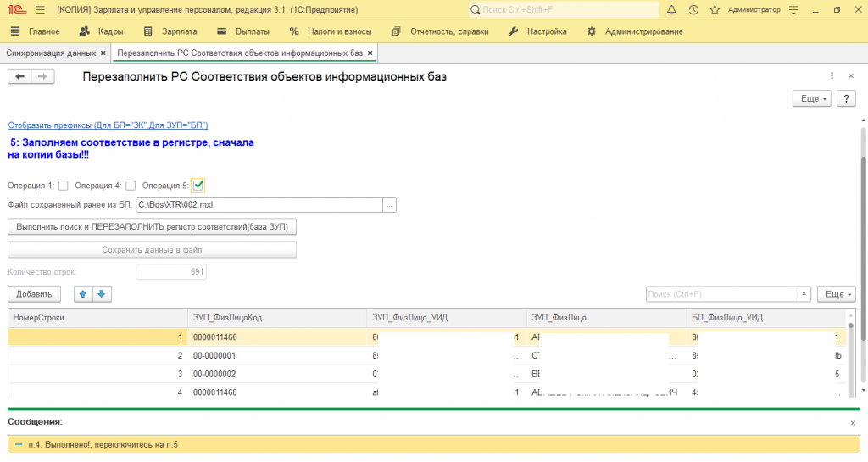Open the settings lines icon beside Администратор
Image resolution: width=868 pixels, height=462 pixels.
793,10
